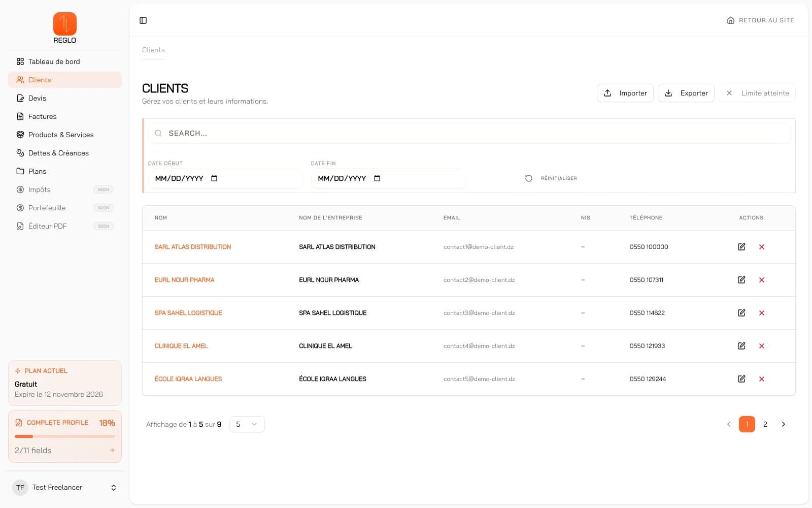Image resolution: width=812 pixels, height=508 pixels.
Task: Open Factures section
Action: tap(65, 116)
